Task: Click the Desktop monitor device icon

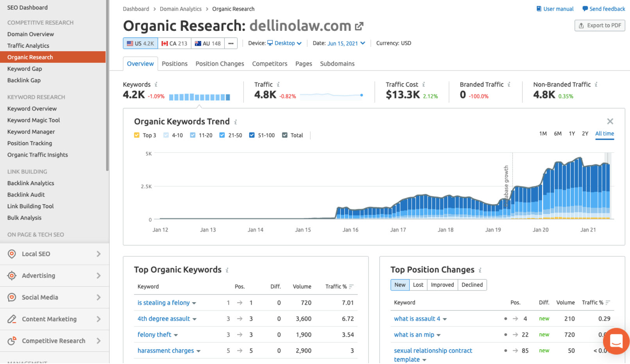Action: tap(270, 43)
